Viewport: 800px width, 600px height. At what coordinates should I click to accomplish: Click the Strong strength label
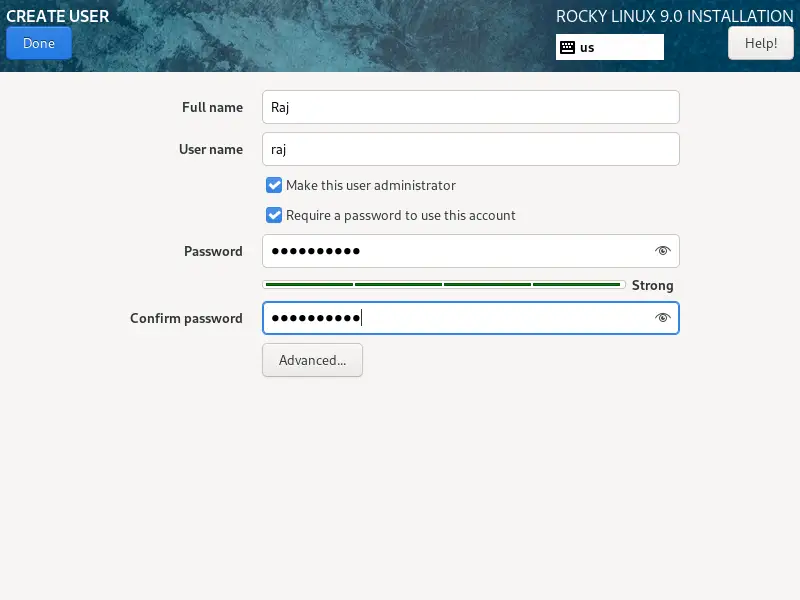click(x=653, y=285)
